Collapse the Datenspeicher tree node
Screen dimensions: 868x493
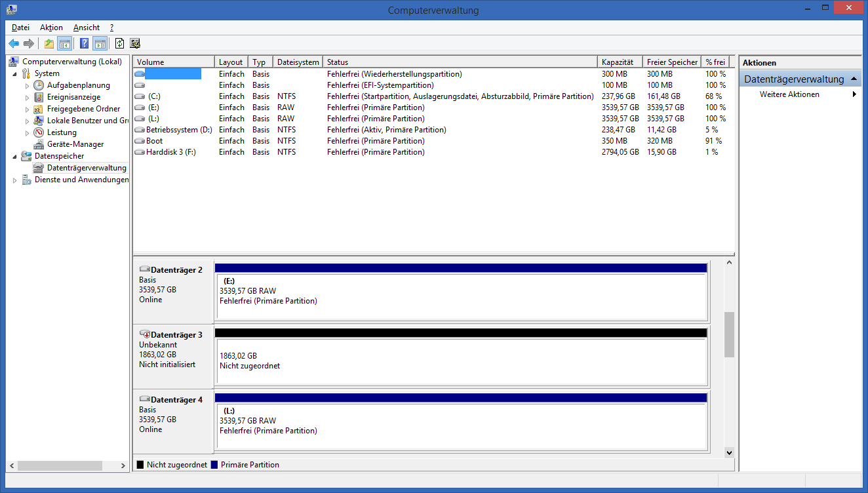tap(14, 157)
